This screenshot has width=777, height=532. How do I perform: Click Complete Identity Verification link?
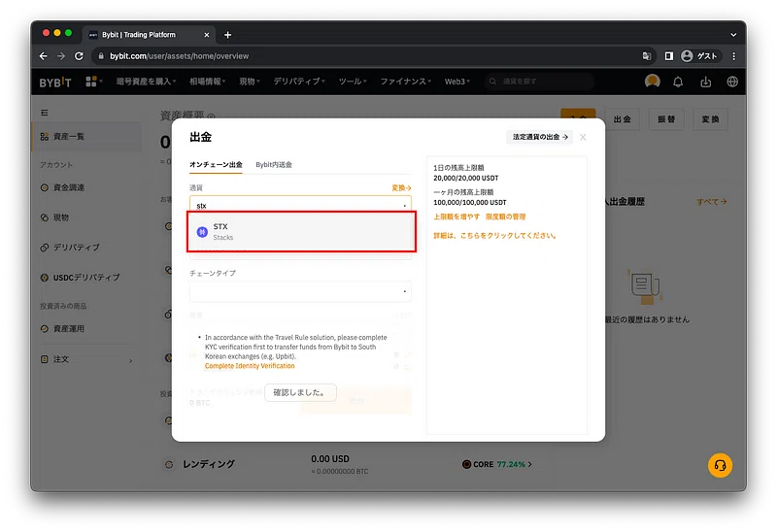[250, 366]
